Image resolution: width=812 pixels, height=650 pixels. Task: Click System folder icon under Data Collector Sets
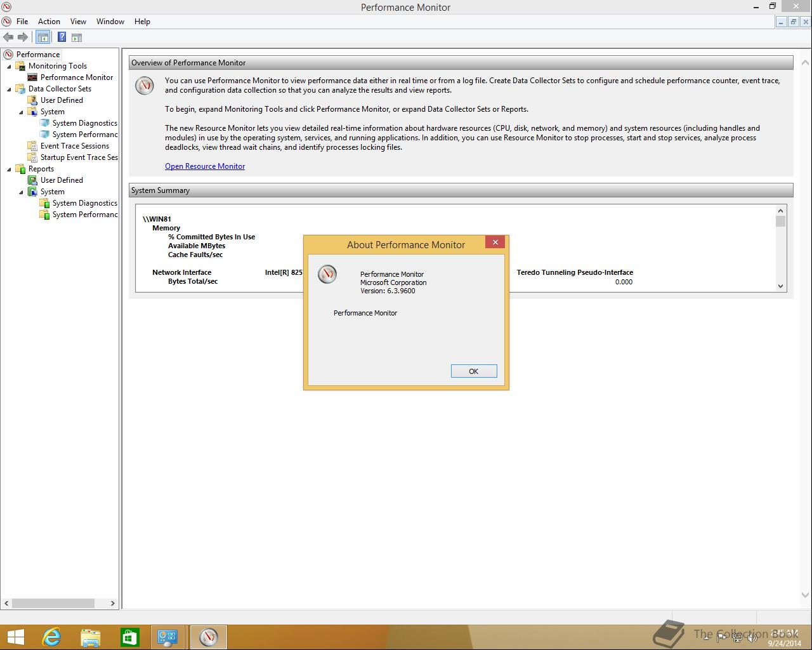tap(32, 112)
